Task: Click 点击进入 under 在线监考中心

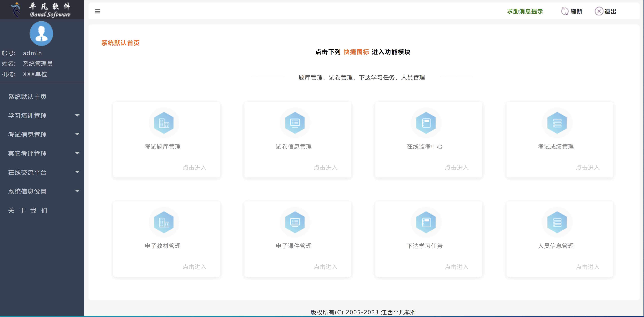Action: [x=457, y=168]
